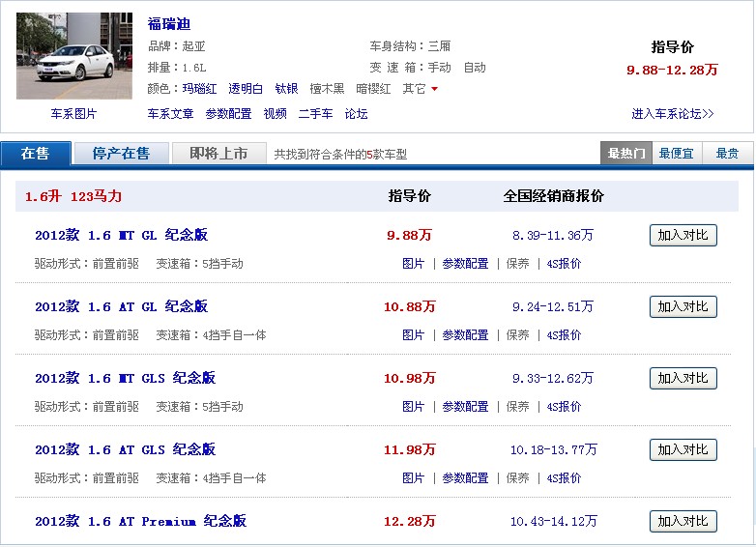
Task: Open the 二手车 link
Action: click(315, 114)
